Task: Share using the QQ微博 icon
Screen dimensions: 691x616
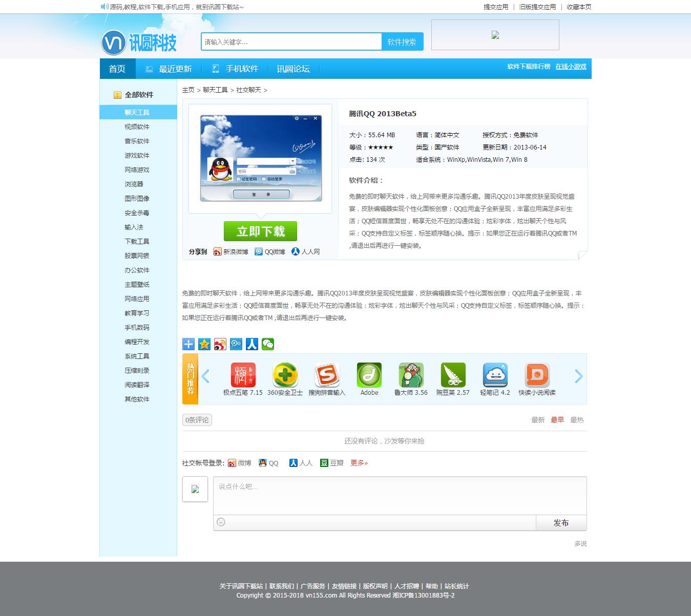Action: [270, 251]
